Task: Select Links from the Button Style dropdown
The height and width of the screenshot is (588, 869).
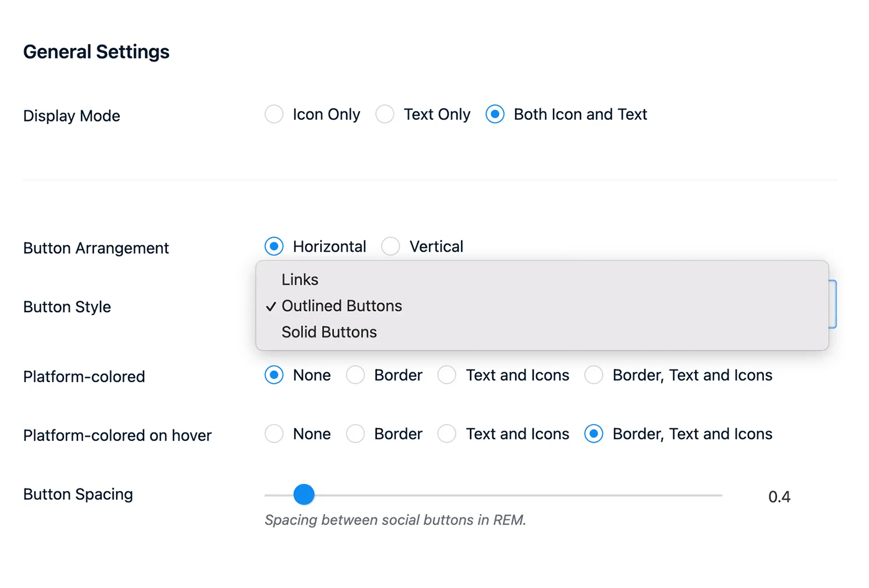Action: 299,279
